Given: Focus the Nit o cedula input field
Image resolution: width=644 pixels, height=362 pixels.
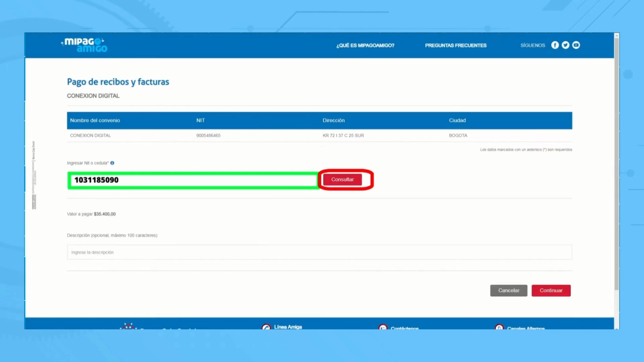Looking at the screenshot, I should click(194, 180).
